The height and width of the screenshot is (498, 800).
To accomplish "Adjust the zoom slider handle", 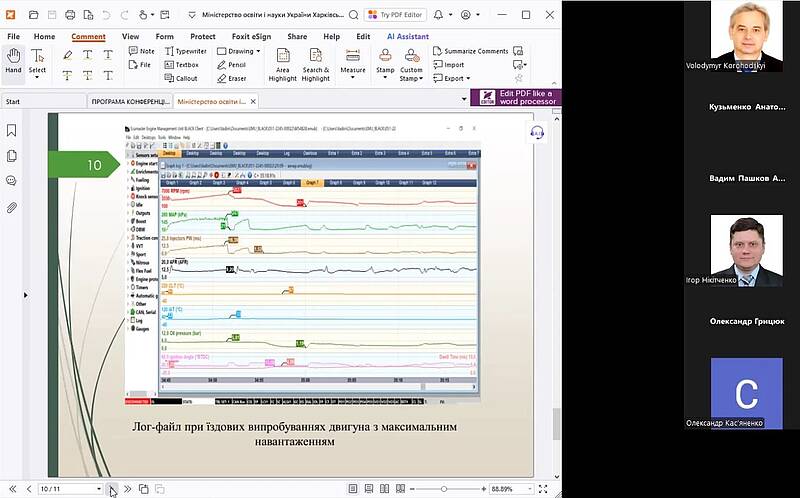I will click(443, 489).
